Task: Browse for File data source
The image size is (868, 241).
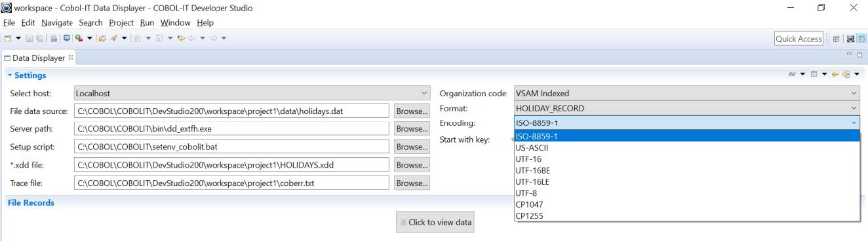Action: pos(412,111)
